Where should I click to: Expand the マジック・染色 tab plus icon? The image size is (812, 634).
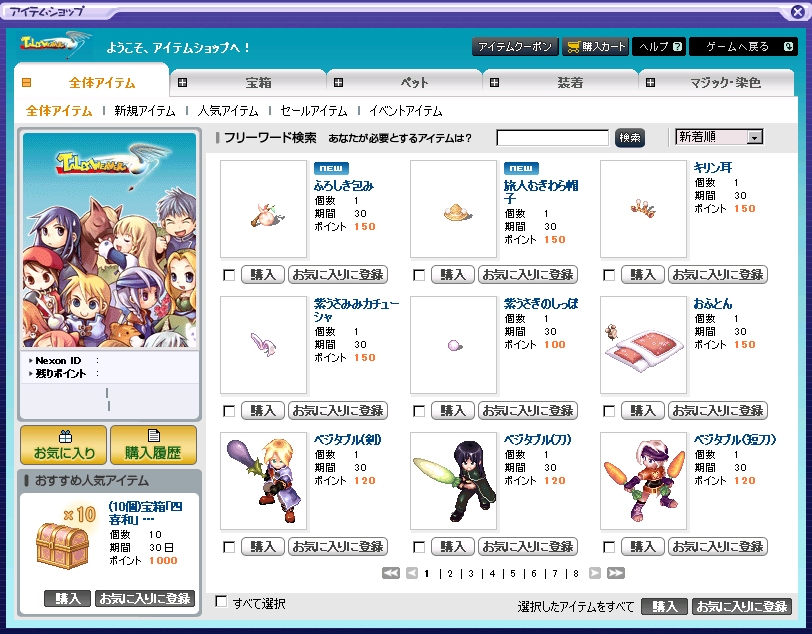coord(650,82)
